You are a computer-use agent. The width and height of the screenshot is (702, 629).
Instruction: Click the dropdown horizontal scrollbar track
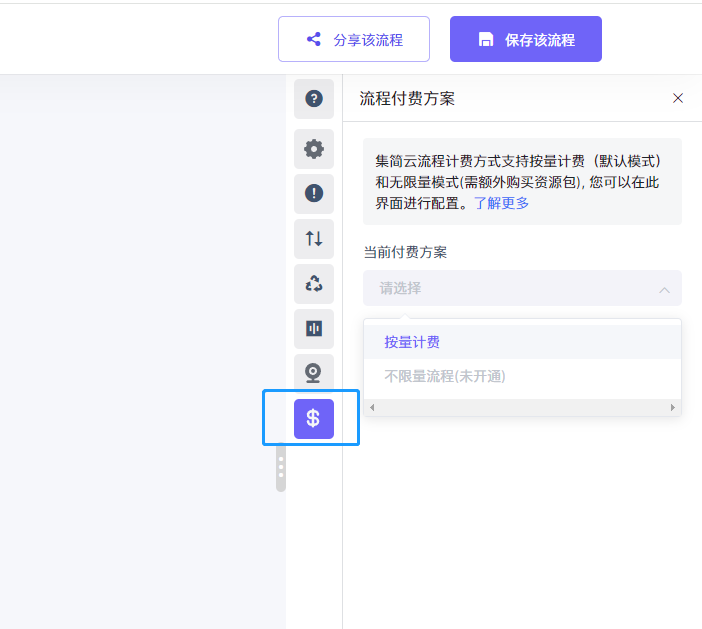[522, 407]
